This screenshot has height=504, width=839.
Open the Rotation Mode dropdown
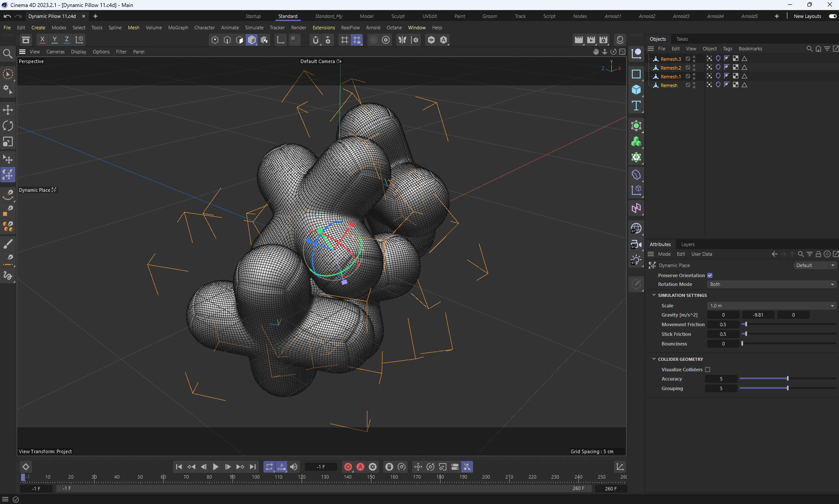(x=772, y=284)
